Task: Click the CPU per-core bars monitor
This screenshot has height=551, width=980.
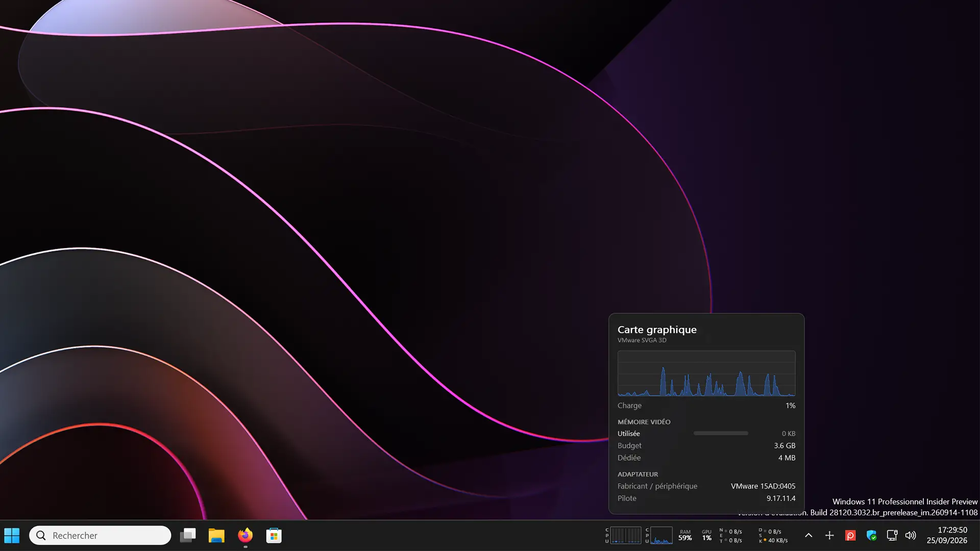Action: (623, 536)
